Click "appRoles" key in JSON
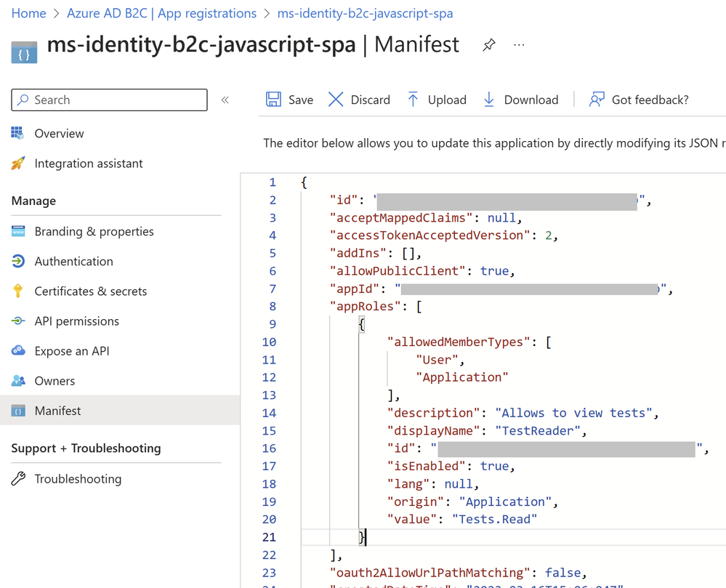 pos(365,306)
